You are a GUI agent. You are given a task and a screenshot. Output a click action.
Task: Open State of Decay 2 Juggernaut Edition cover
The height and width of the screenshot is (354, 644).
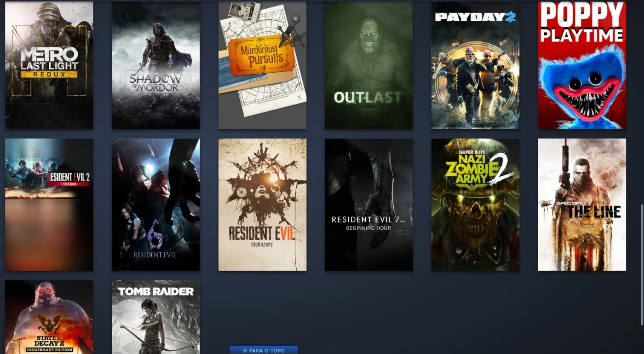point(49,317)
